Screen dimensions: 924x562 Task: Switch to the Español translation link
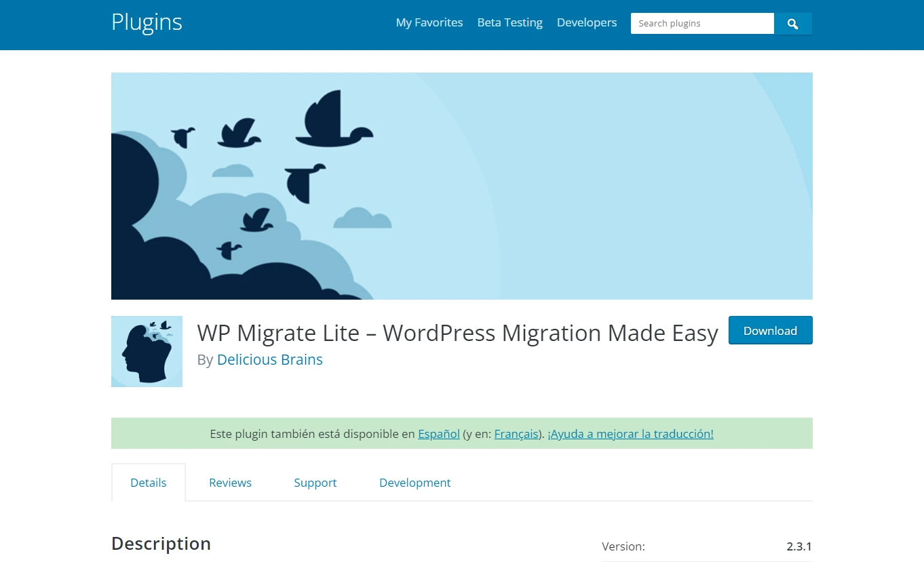click(x=438, y=434)
